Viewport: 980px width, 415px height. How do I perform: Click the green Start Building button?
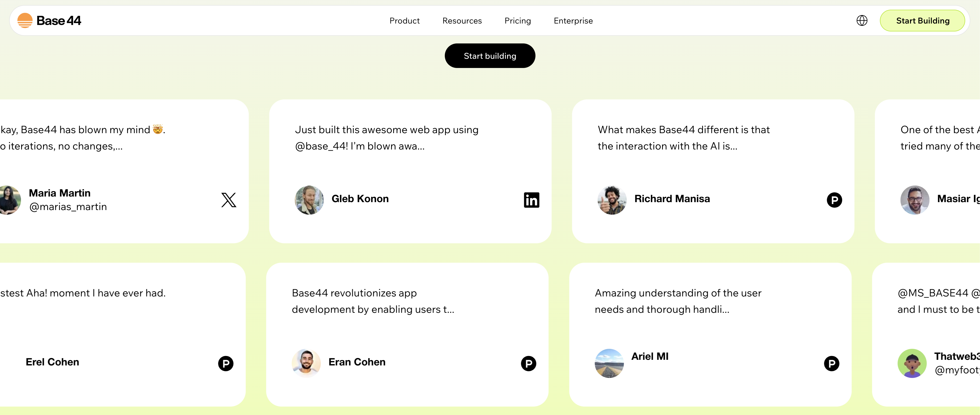(922, 21)
